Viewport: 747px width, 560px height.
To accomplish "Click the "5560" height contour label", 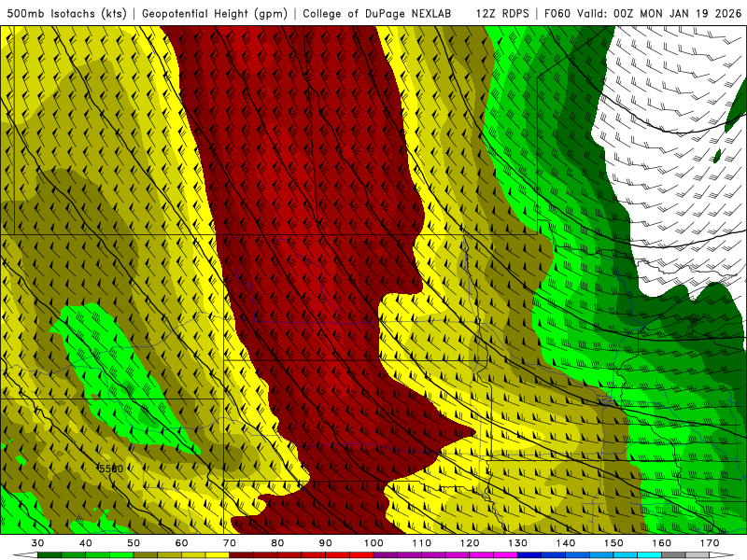I will pyautogui.click(x=111, y=469).
